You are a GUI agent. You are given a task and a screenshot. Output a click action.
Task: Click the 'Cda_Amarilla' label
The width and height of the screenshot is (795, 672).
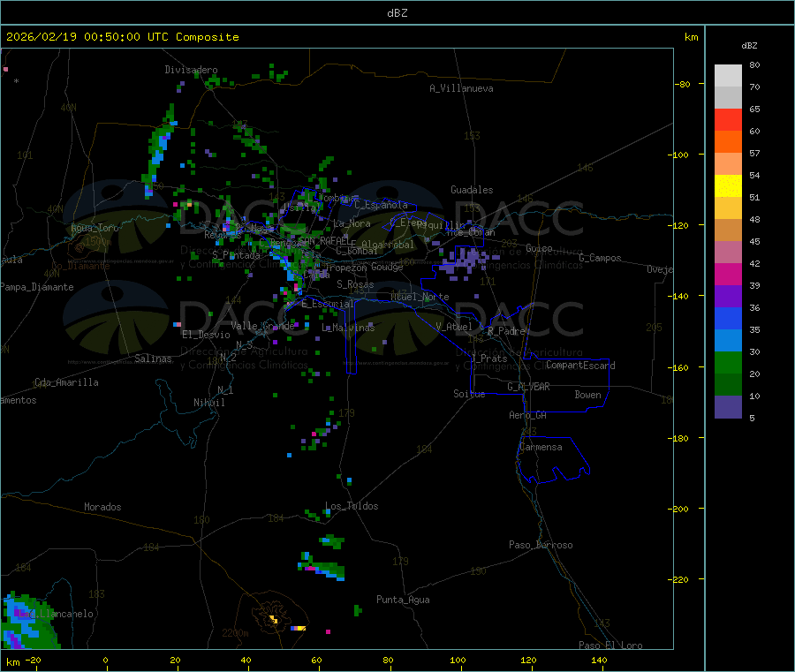[66, 382]
